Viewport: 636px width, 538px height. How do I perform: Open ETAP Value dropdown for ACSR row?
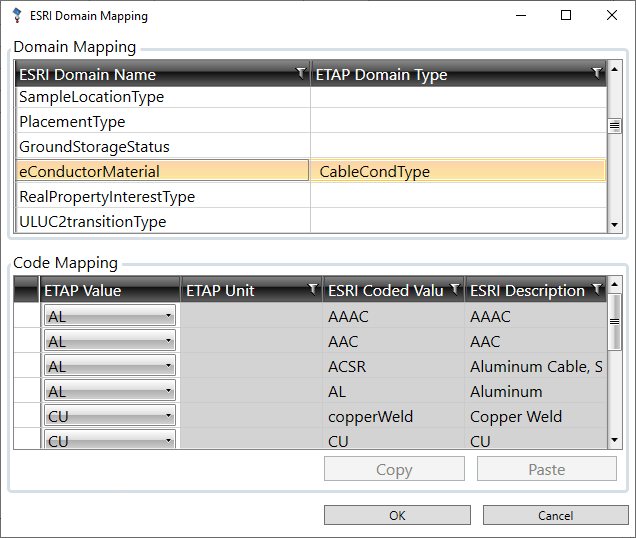(x=110, y=366)
